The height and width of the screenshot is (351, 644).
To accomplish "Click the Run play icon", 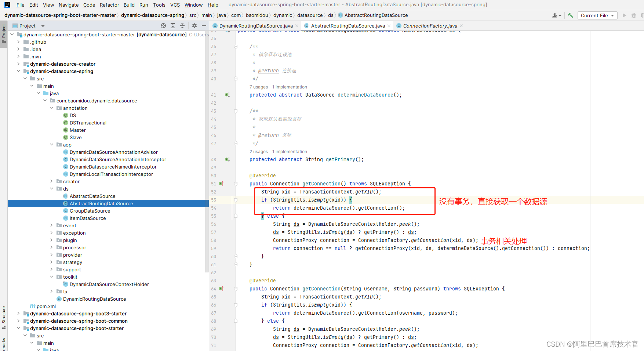I will [x=624, y=15].
